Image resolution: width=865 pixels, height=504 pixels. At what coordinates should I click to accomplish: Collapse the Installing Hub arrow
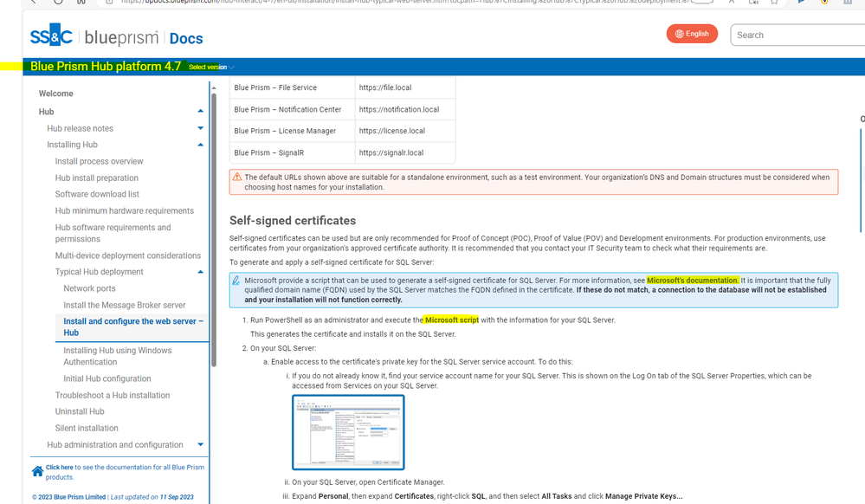tap(200, 145)
